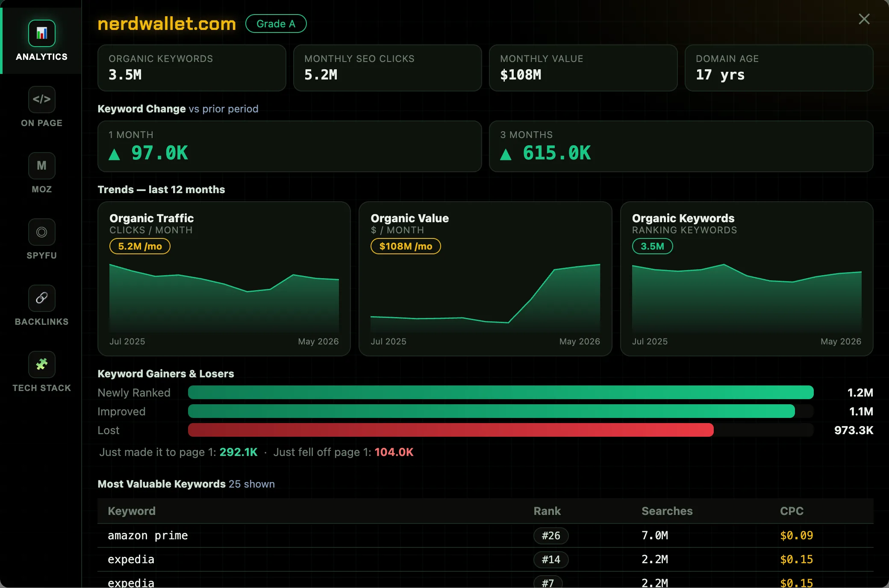889x588 pixels.
Task: Click the 3.5M ranking keywords pill
Action: 653,246
